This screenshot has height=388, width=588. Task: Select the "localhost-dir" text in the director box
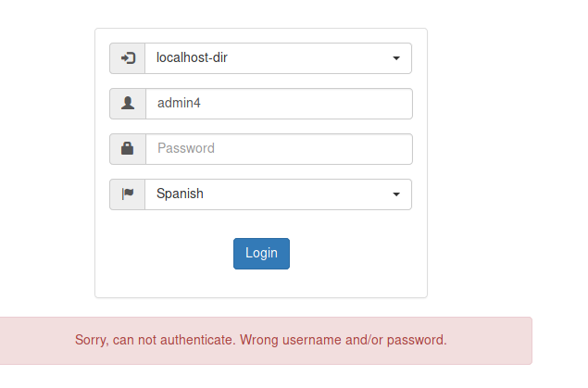tap(193, 58)
